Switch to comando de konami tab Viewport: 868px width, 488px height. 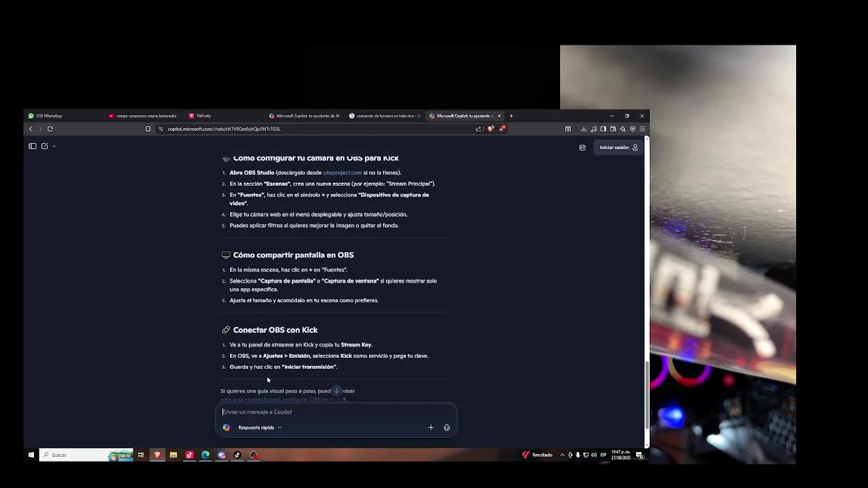[x=384, y=116]
